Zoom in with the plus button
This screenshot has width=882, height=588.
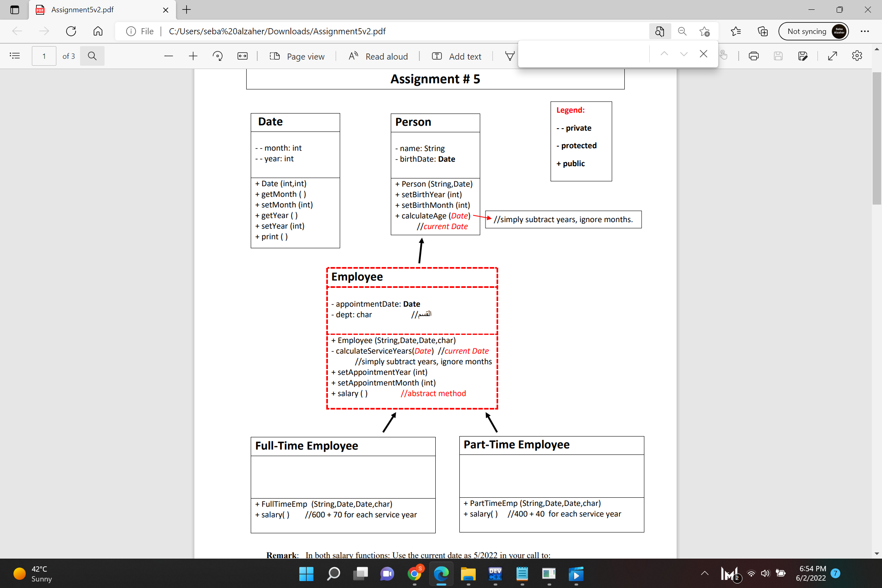193,56
